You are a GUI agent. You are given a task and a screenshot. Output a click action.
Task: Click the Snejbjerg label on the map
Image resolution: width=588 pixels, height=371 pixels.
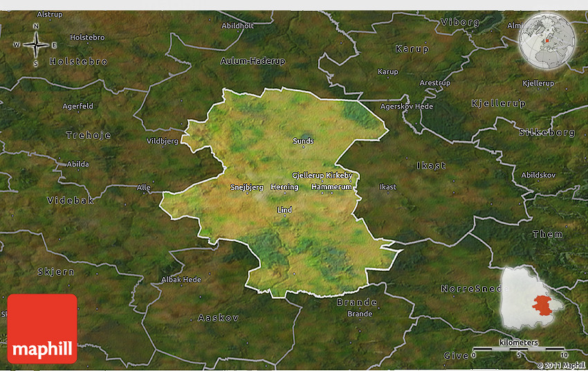(246, 187)
